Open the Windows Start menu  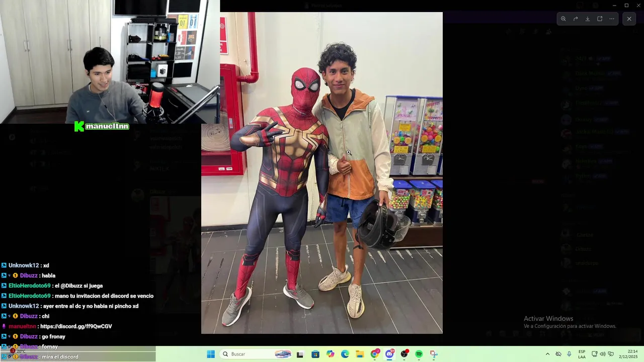[211, 354]
